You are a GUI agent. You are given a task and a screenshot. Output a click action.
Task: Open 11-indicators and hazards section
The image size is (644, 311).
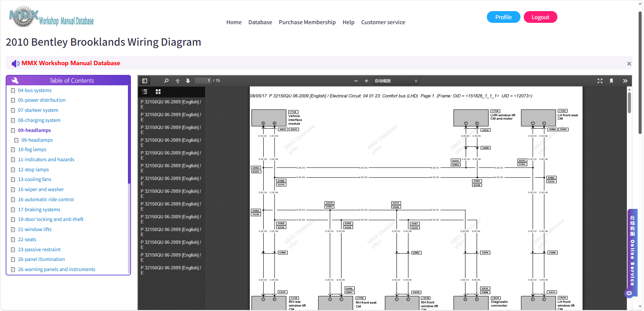46,160
